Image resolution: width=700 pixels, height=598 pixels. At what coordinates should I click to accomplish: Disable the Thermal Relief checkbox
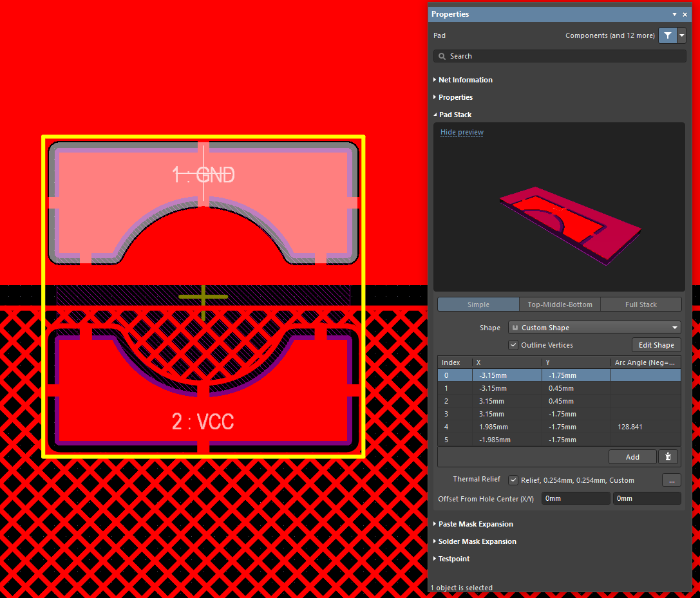[x=513, y=480]
